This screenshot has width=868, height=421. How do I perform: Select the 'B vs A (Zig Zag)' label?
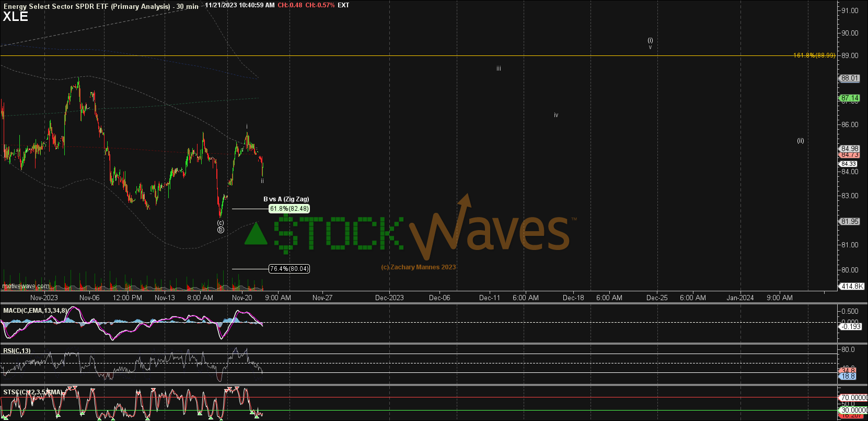coord(286,199)
